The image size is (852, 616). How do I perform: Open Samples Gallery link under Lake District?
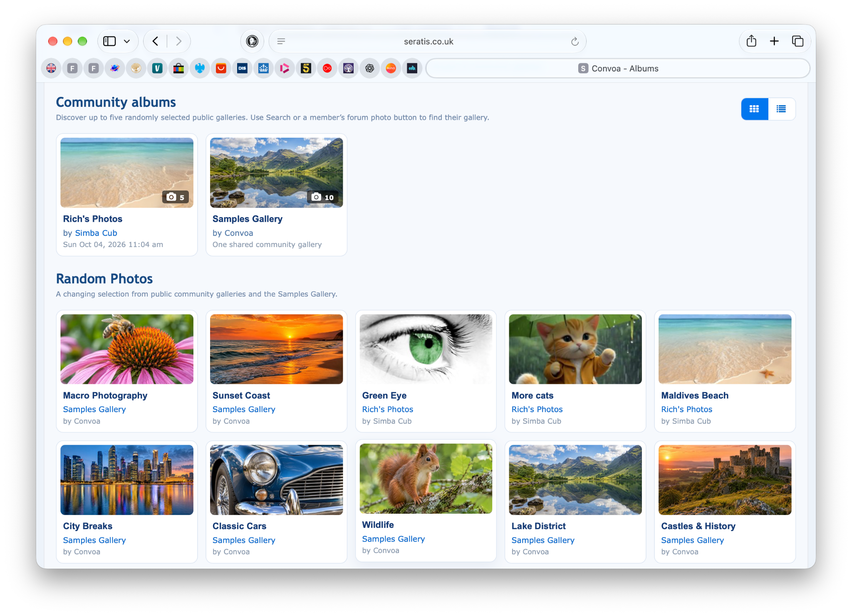(x=543, y=540)
